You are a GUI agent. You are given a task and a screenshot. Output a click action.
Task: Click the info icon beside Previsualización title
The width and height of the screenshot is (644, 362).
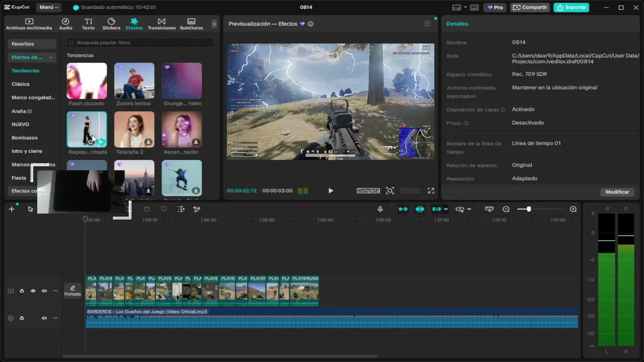[x=310, y=24]
